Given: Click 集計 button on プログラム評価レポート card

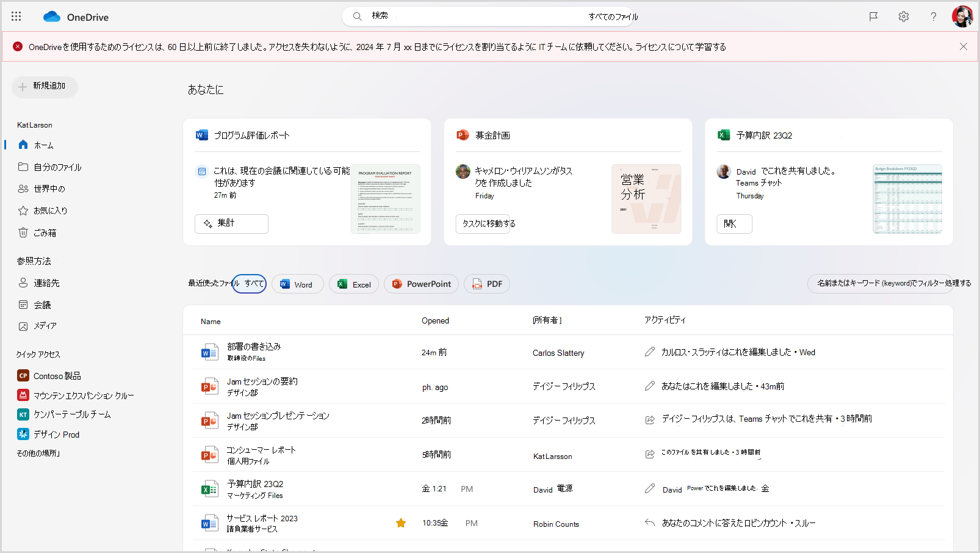Looking at the screenshot, I should click(x=231, y=223).
